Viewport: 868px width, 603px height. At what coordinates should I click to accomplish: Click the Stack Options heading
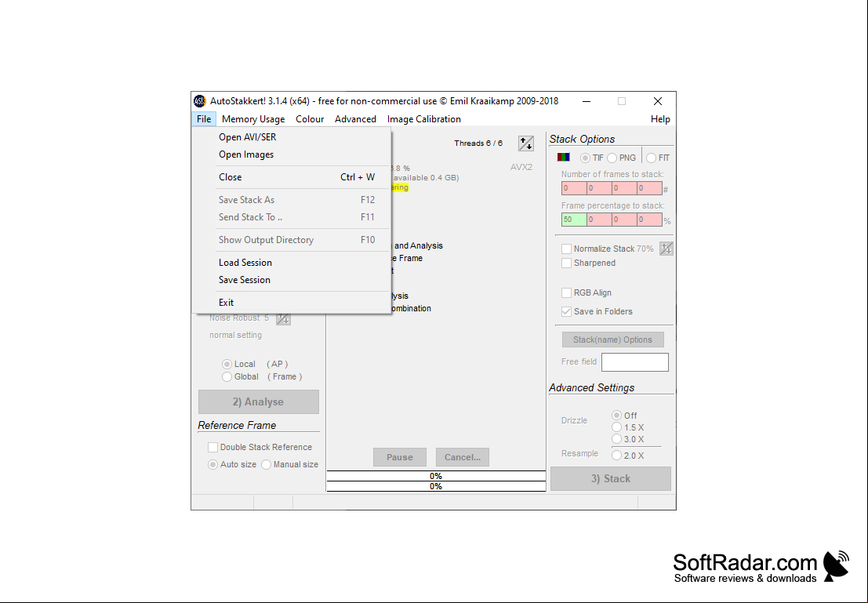click(x=582, y=139)
